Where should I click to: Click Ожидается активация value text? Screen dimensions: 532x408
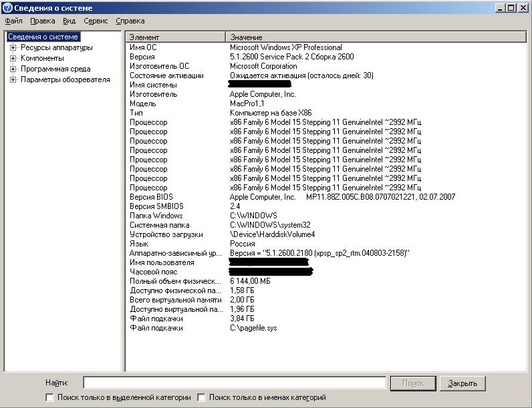(301, 75)
